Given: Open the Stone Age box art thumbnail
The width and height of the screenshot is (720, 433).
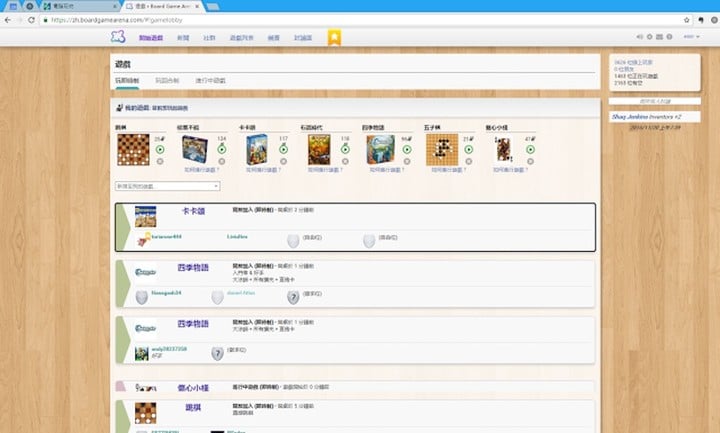Looking at the screenshot, I should (319, 150).
